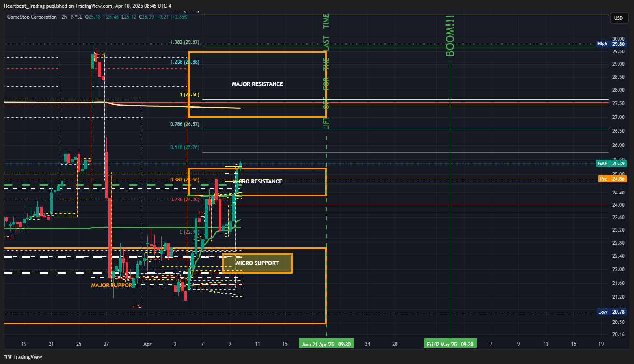Click the 28 date on the time axis
Image resolution: width=634 pixels, height=364 pixels.
click(x=395, y=344)
